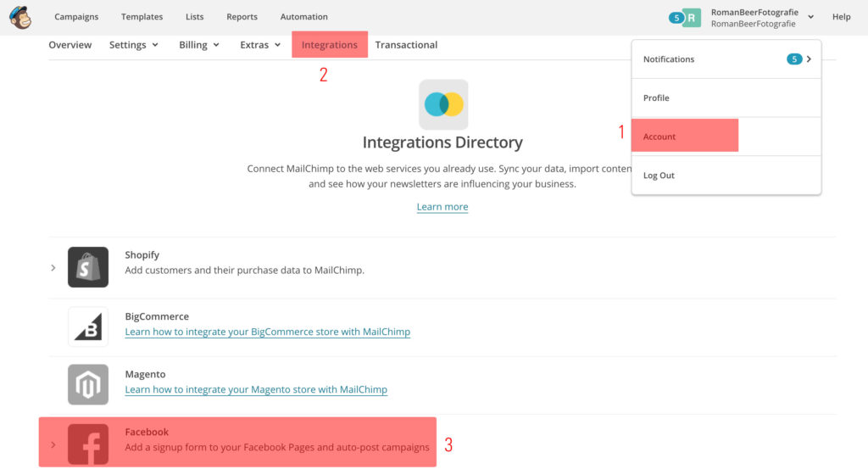Open the Help link in top bar
The height and width of the screenshot is (469, 868).
click(841, 17)
